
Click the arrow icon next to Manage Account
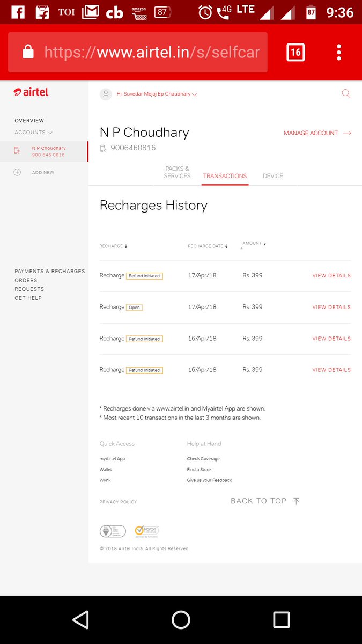pos(346,133)
